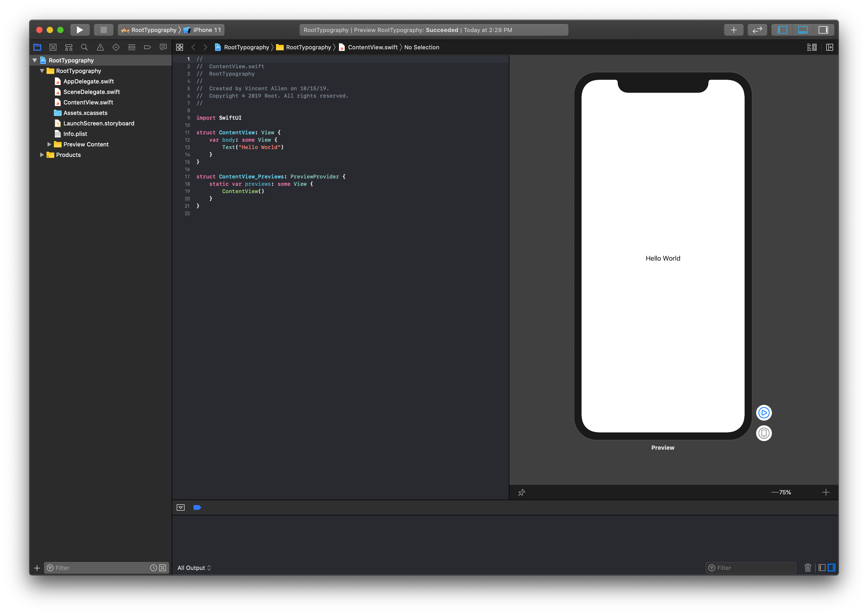868x614 pixels.
Task: Click No Selection in the jump bar
Action: click(422, 47)
